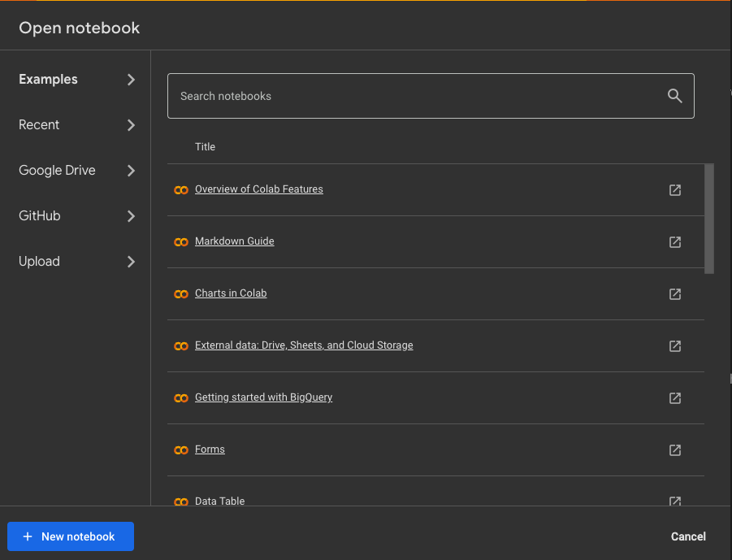Create a New notebook
Viewport: 732px width, 560px height.
[71, 536]
